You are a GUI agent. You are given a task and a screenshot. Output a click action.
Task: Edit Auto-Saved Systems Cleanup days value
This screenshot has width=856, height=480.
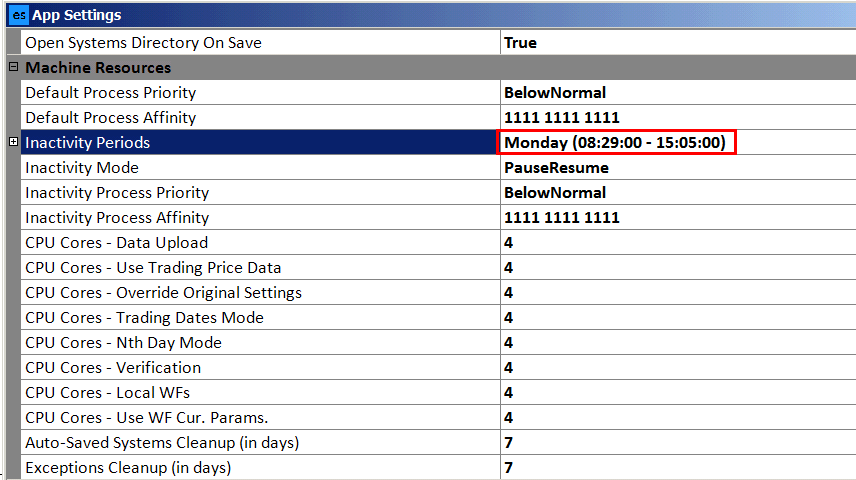click(x=509, y=443)
